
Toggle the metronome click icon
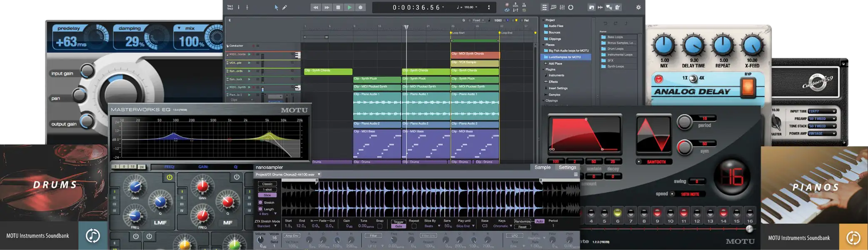pyautogui.click(x=524, y=5)
